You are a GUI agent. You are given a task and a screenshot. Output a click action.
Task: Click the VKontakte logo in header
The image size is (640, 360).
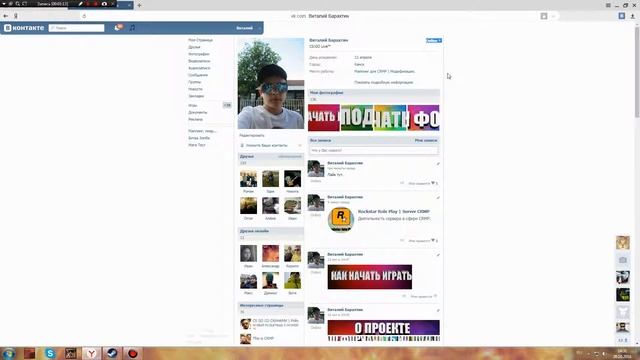[24, 28]
